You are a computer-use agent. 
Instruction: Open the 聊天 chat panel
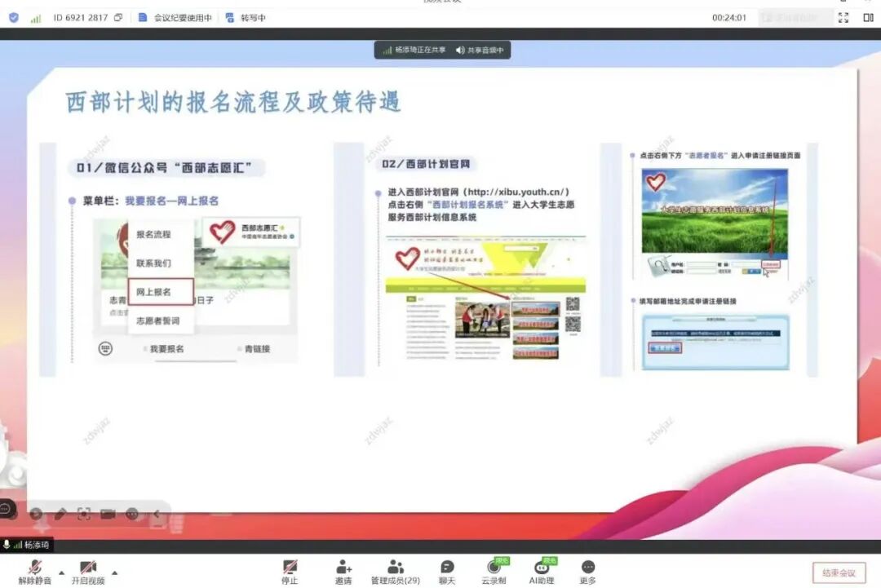pyautogui.click(x=447, y=573)
